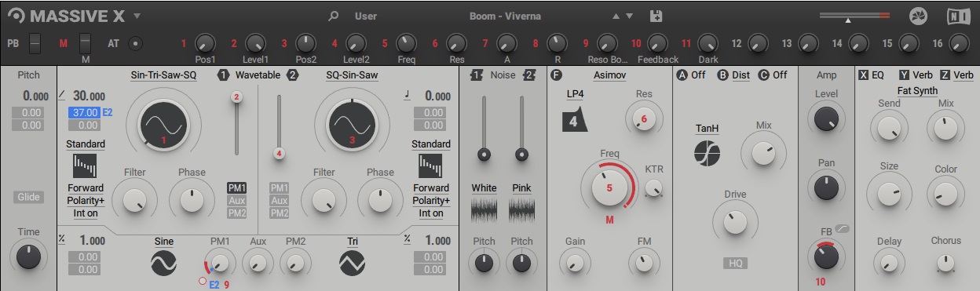
Task: Open the Tri modulation oscillator selector
Action: coord(353,241)
